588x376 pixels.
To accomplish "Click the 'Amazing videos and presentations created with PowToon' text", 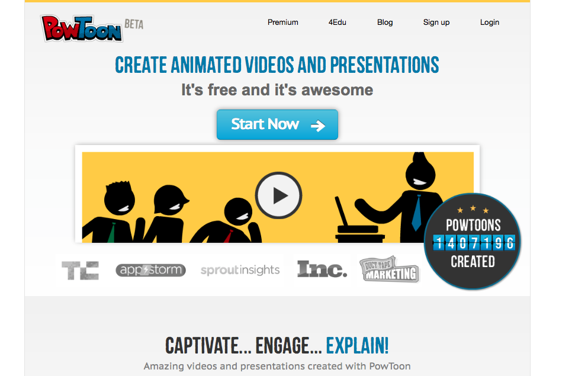I will tap(277, 366).
